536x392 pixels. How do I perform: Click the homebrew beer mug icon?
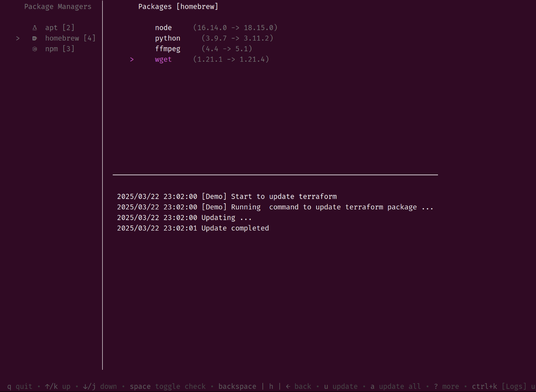(34, 38)
